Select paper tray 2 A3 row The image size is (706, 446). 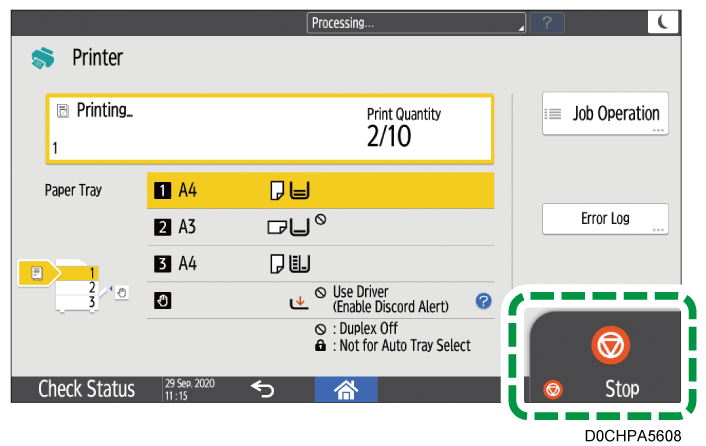click(x=320, y=227)
